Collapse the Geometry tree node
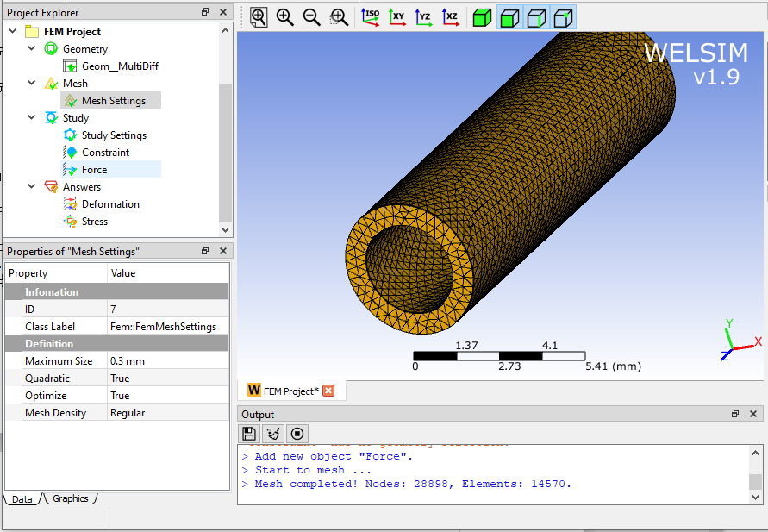 click(x=32, y=48)
